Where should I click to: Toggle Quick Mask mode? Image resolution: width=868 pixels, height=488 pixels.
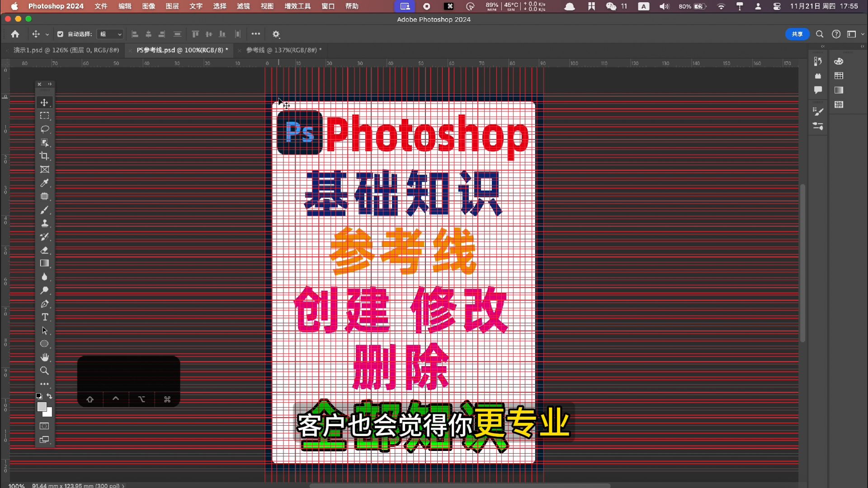click(x=44, y=426)
